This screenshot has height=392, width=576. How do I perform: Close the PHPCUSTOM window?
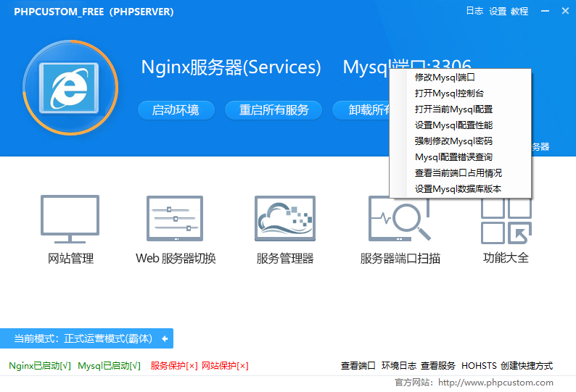[x=565, y=11]
